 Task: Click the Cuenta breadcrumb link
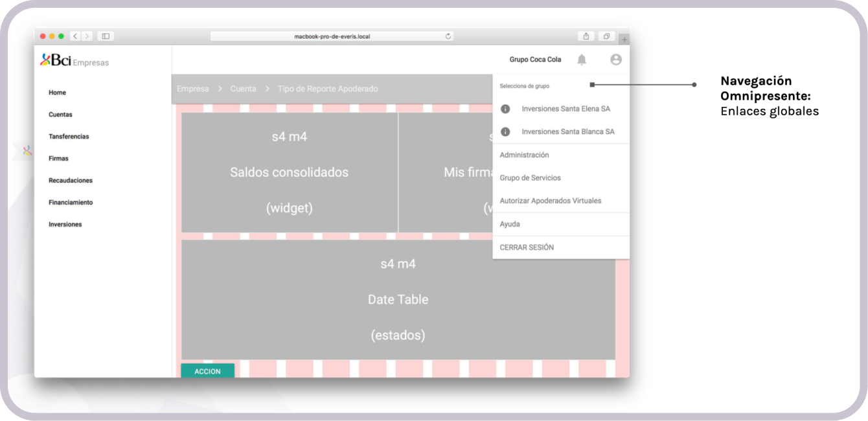pyautogui.click(x=243, y=89)
